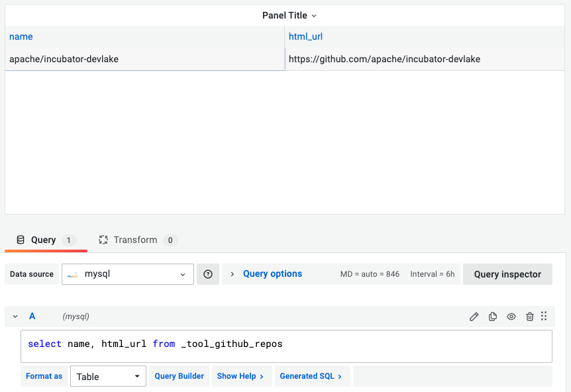Image resolution: width=571 pixels, height=392 pixels.
Task: Expand Query options chevron
Action: coord(233,273)
